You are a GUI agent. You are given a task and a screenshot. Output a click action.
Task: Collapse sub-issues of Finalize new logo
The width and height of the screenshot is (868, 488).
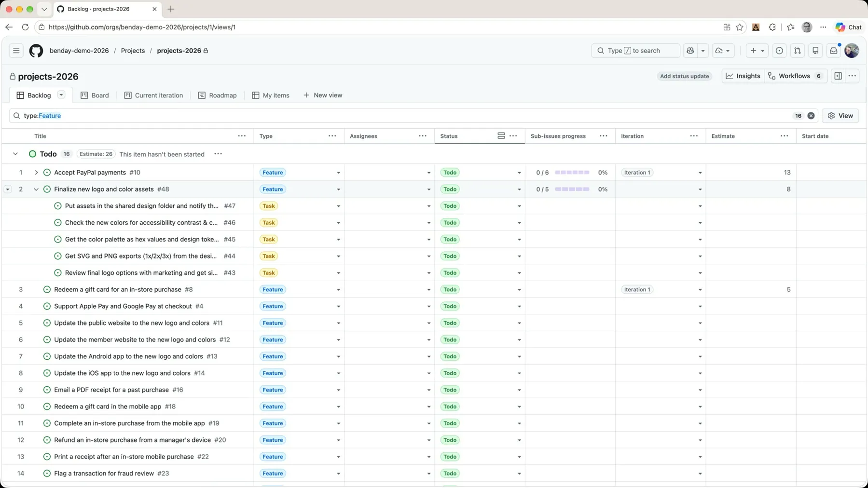click(x=36, y=190)
